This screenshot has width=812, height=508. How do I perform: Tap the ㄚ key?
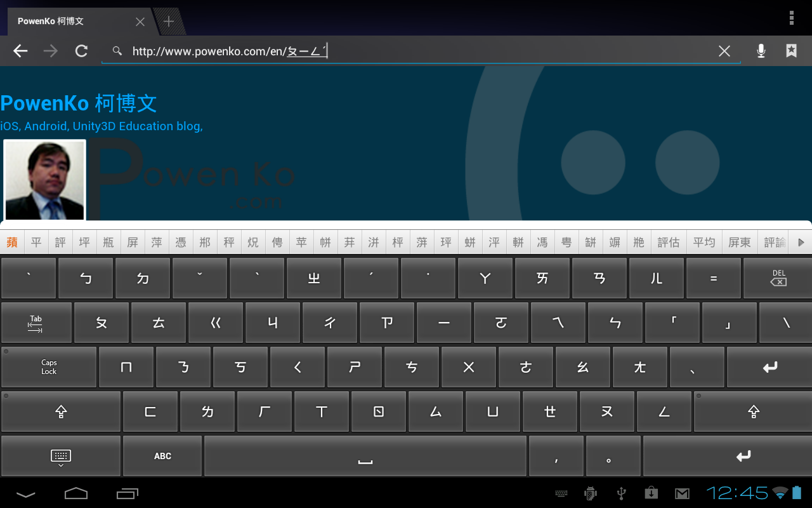[485, 278]
